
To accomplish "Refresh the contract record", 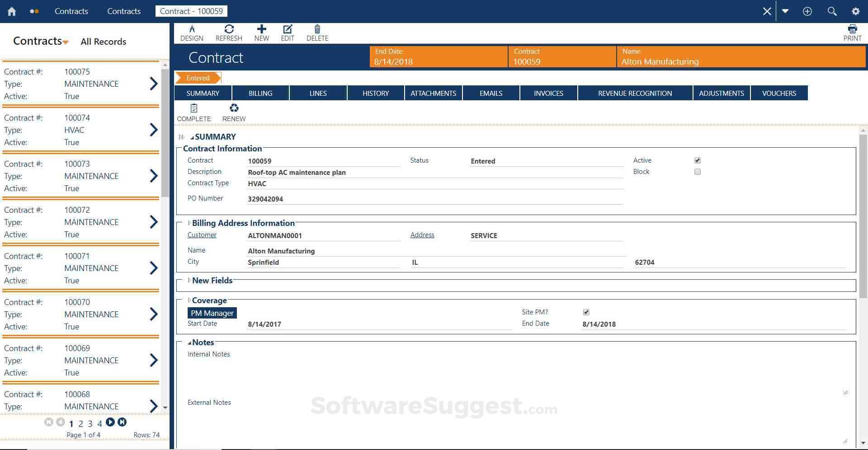I will pyautogui.click(x=229, y=32).
